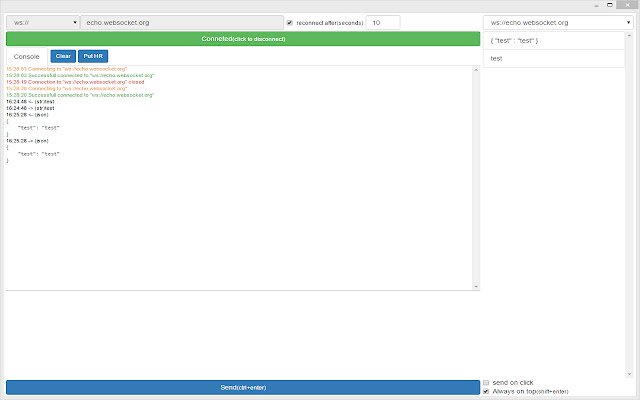Select the Console tab
Viewport: 640px width, 400px height.
pos(27,56)
